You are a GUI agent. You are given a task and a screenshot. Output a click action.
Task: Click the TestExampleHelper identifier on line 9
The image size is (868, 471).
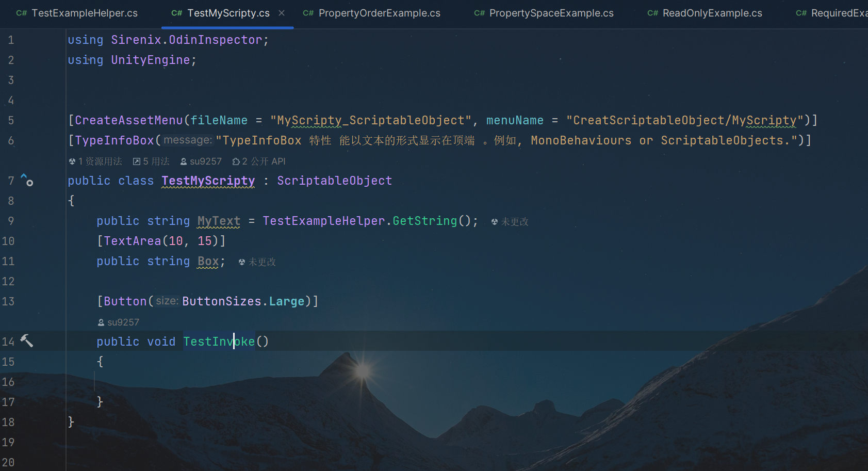[x=324, y=221]
